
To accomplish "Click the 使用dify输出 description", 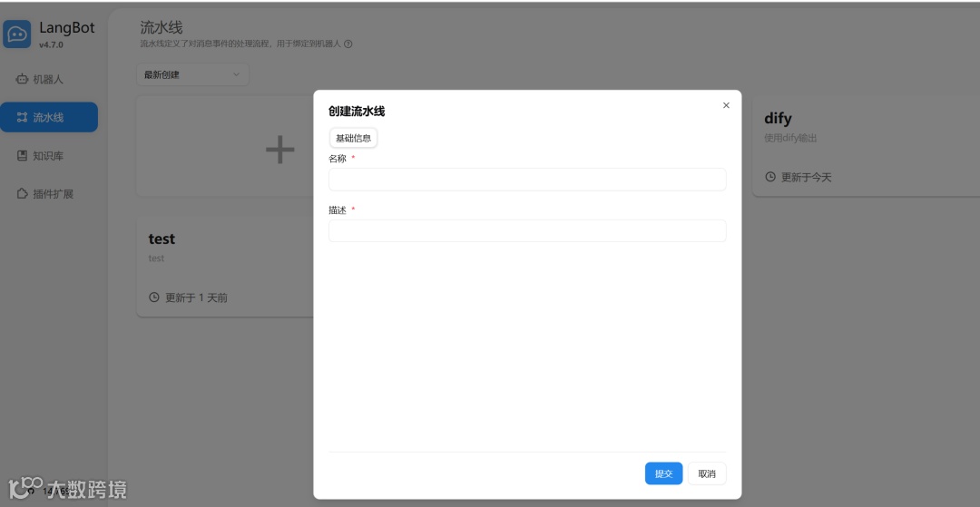I will click(x=790, y=138).
